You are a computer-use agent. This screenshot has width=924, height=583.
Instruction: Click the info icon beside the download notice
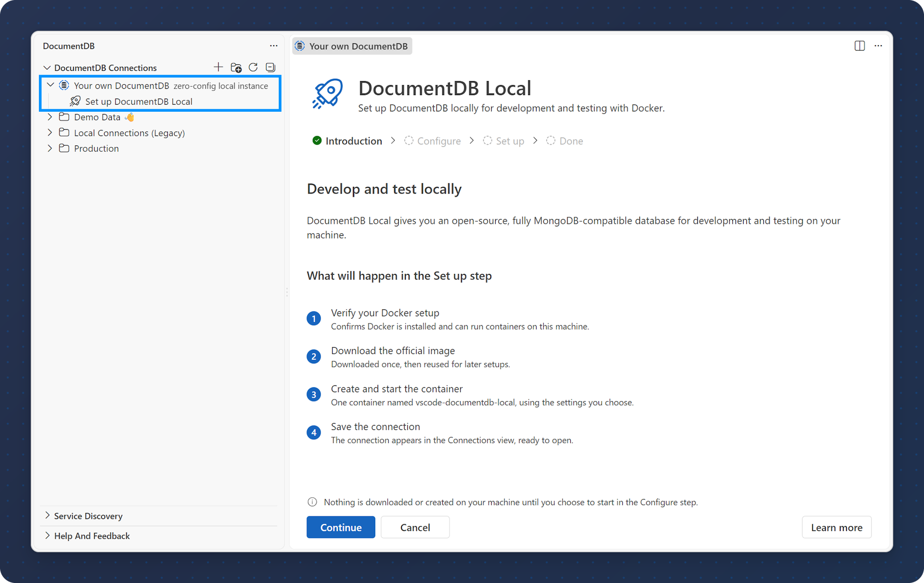(312, 502)
